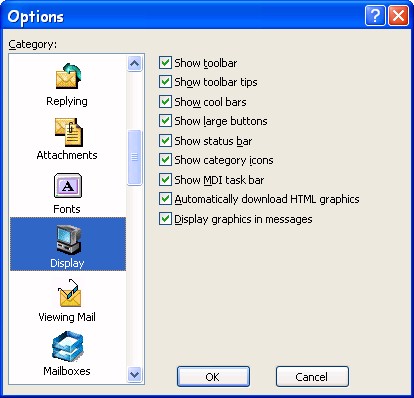Click the category list scroll down arrow
Image resolution: width=414 pixels, height=398 pixels.
(x=135, y=374)
